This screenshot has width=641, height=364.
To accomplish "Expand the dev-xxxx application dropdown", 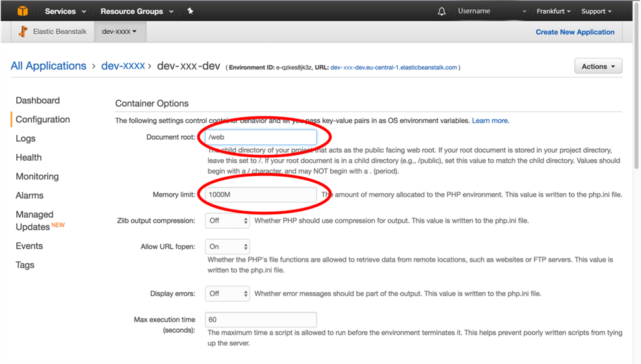I will click(120, 31).
